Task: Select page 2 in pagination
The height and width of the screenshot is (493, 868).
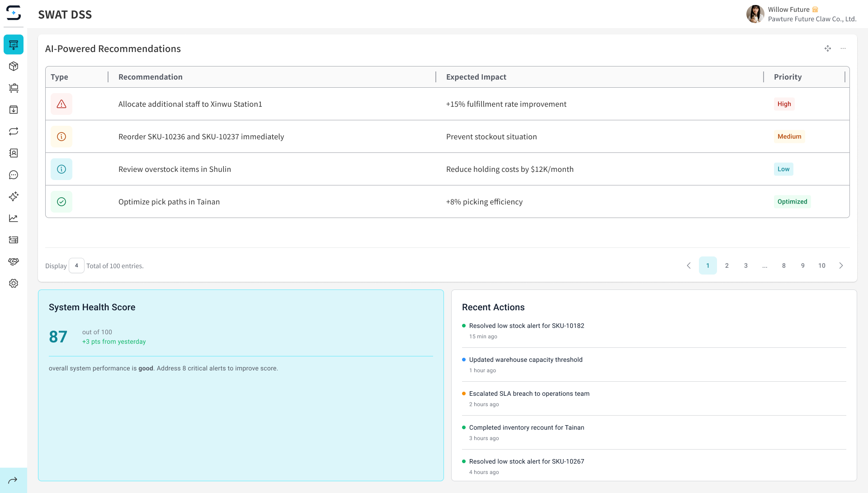Action: [727, 265]
